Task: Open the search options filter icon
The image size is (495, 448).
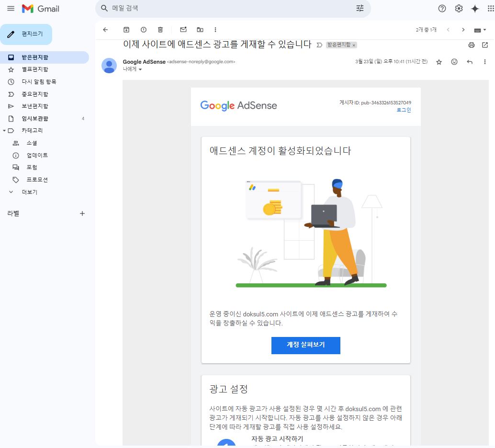Action: coord(360,8)
